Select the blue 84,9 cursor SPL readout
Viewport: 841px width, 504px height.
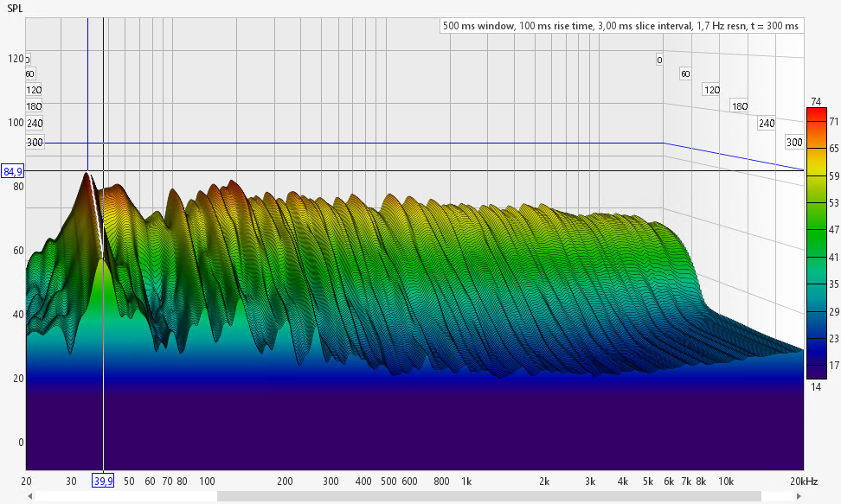point(13,171)
